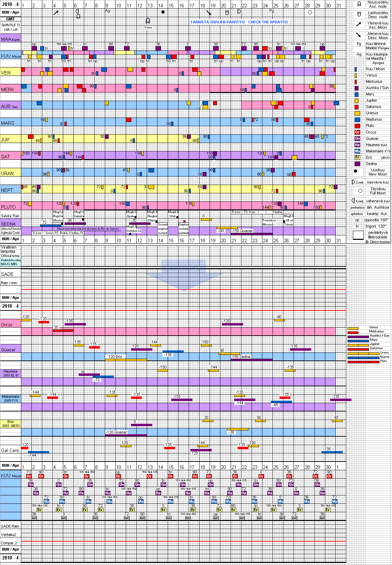
Task: Click the Orcus 'Or' icon in the legend
Action: tap(357, 132)
